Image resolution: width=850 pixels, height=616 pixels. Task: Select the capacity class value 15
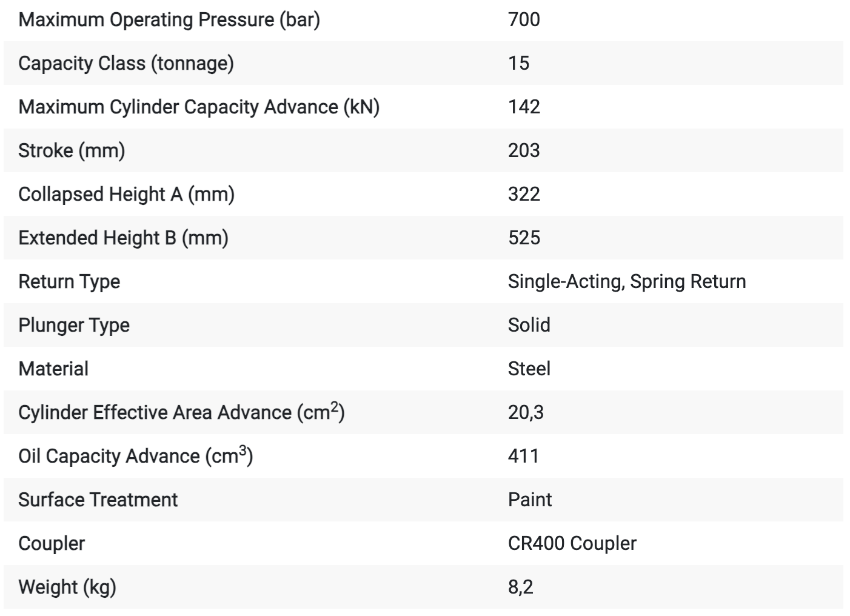(518, 63)
